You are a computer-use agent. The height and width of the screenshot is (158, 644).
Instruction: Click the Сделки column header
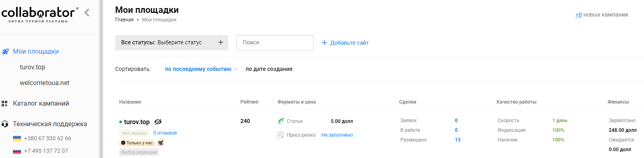pos(408,102)
